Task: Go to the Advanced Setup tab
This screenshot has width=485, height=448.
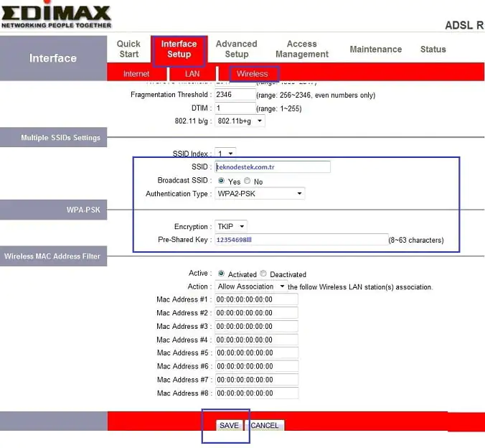Action: (236, 49)
